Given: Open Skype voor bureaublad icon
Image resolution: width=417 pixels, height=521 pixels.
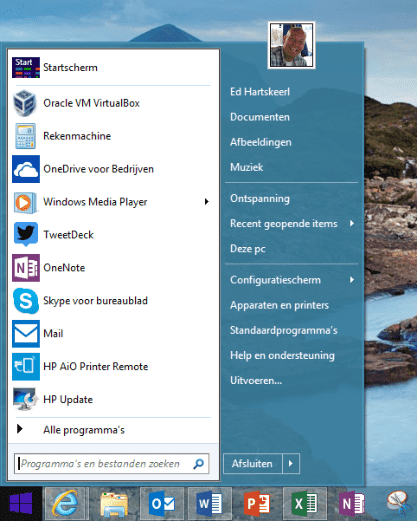Looking at the screenshot, I should pos(26,301).
